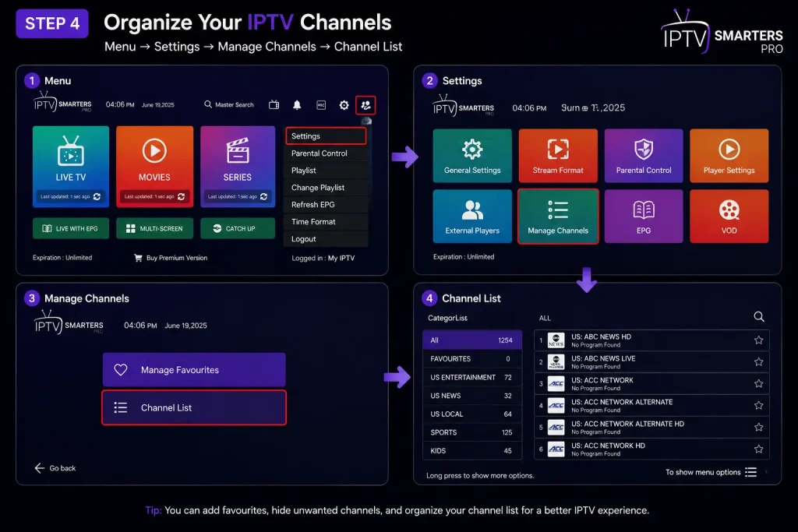Click Multi-Screen button

(155, 228)
